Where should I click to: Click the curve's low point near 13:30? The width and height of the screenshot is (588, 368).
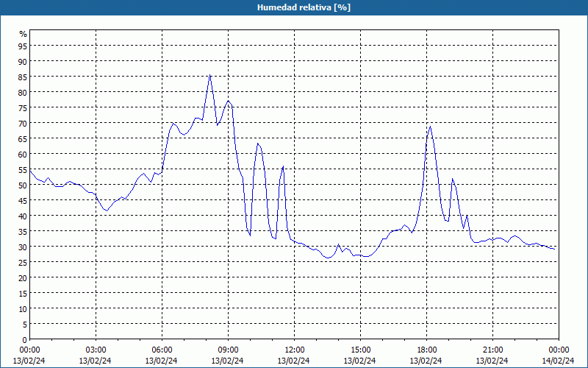coord(328,258)
